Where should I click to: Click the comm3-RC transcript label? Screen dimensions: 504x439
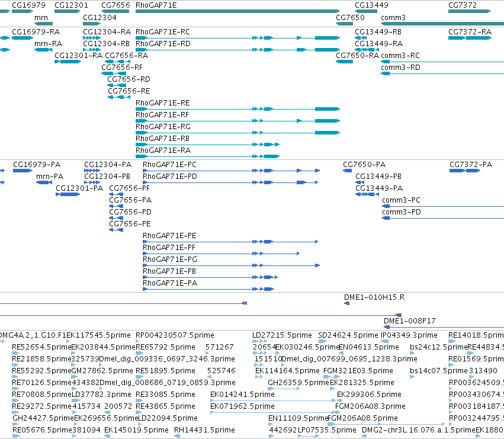[x=400, y=56]
